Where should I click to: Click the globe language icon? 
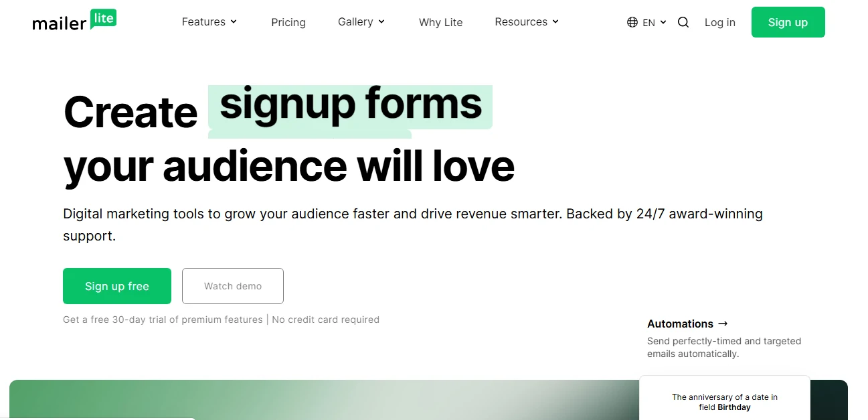point(632,22)
